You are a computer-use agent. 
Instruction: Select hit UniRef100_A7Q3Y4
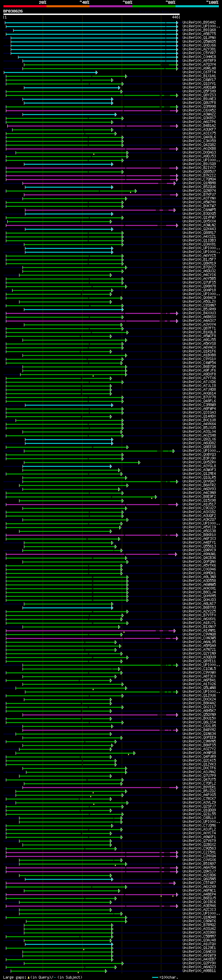pos(199,65)
